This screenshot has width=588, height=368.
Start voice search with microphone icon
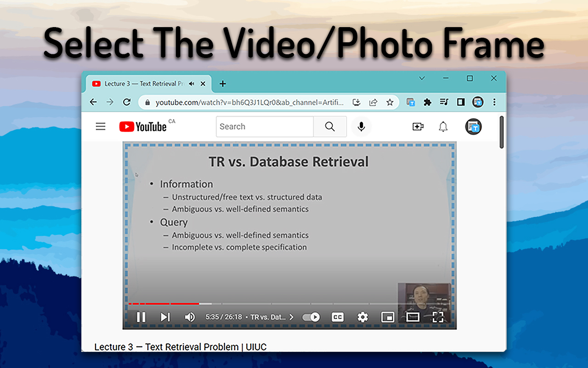pyautogui.click(x=362, y=126)
